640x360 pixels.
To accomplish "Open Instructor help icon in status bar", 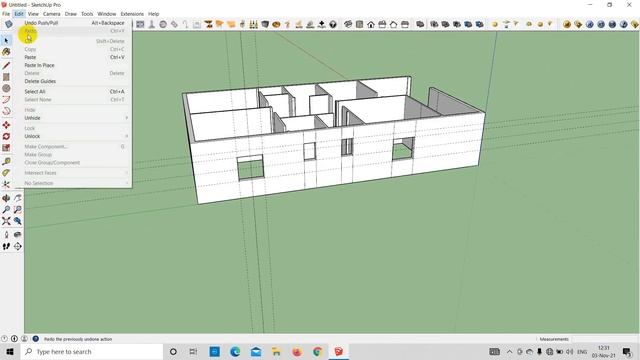I will (36, 339).
